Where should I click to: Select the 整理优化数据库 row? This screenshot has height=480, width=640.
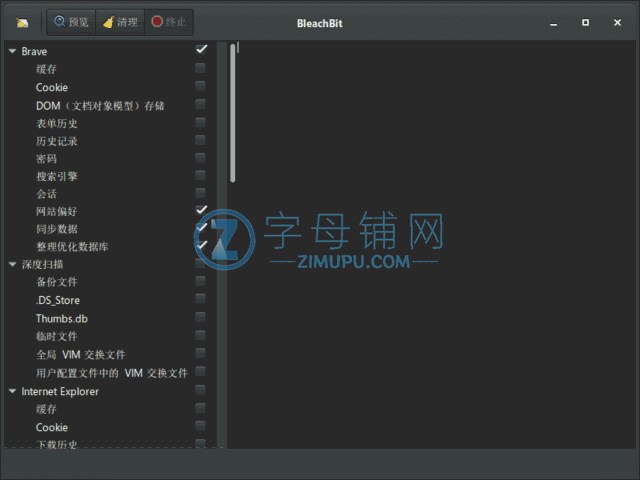[x=72, y=247]
